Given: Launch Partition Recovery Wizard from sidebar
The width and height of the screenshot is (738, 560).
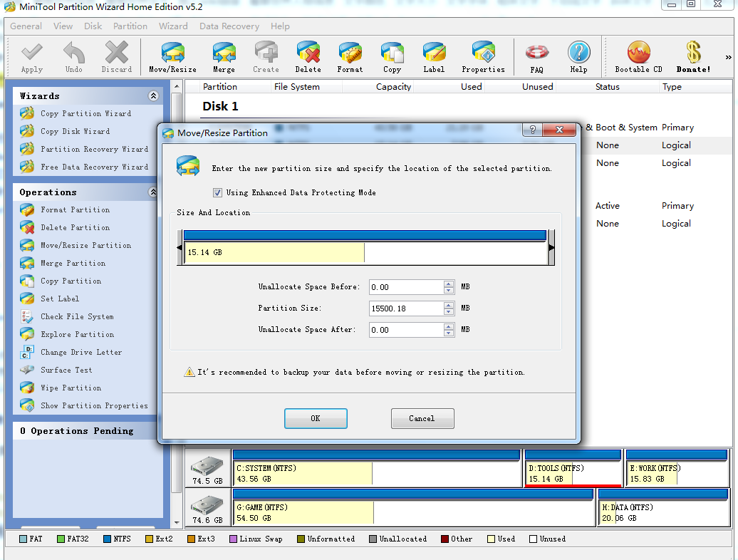Looking at the screenshot, I should [x=94, y=149].
